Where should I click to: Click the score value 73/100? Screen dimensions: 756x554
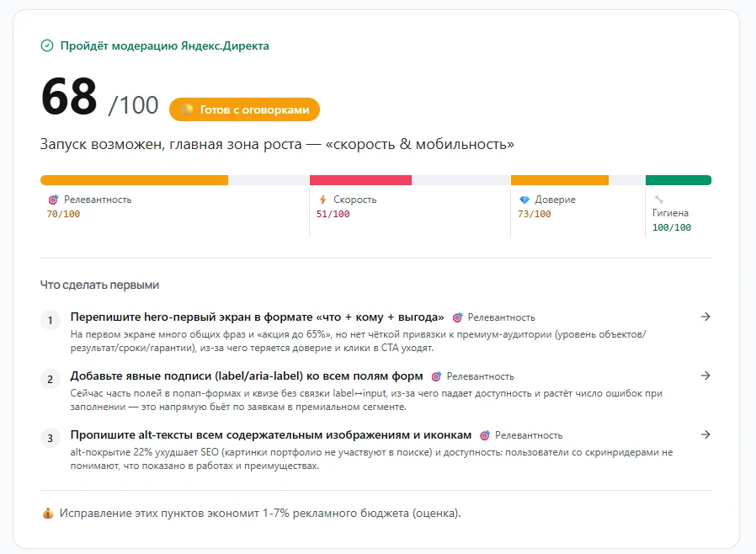click(535, 214)
